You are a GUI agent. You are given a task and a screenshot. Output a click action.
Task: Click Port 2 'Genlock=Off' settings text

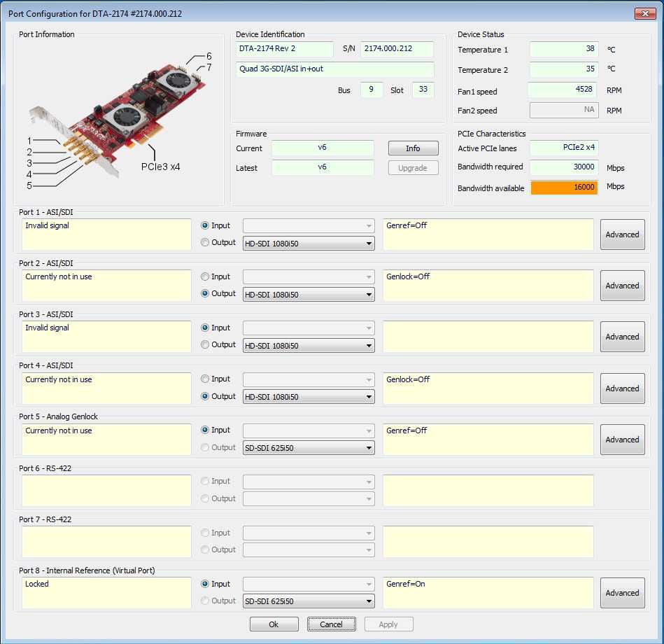pos(408,276)
